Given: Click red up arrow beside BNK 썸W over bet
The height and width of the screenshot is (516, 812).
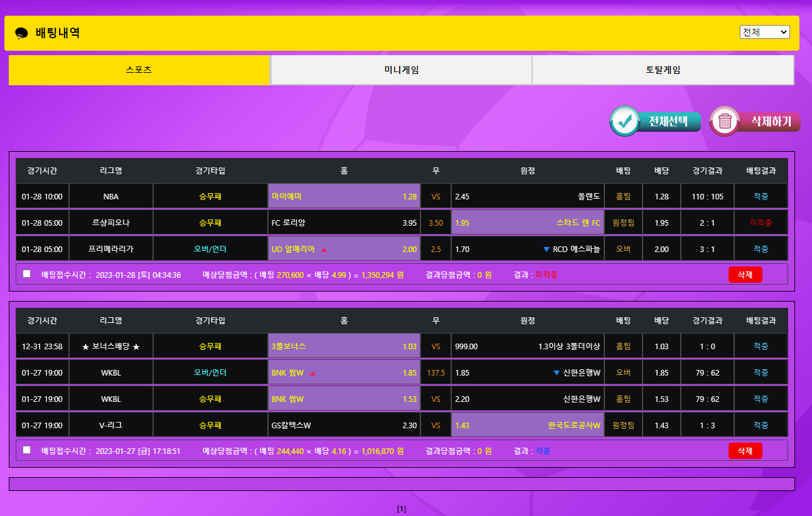Looking at the screenshot, I should [x=313, y=374].
